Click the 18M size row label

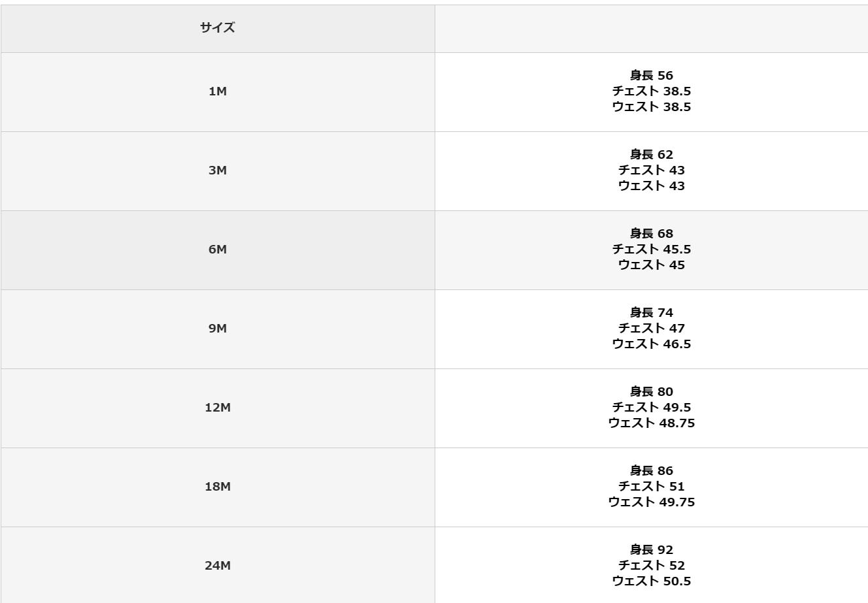(x=218, y=487)
